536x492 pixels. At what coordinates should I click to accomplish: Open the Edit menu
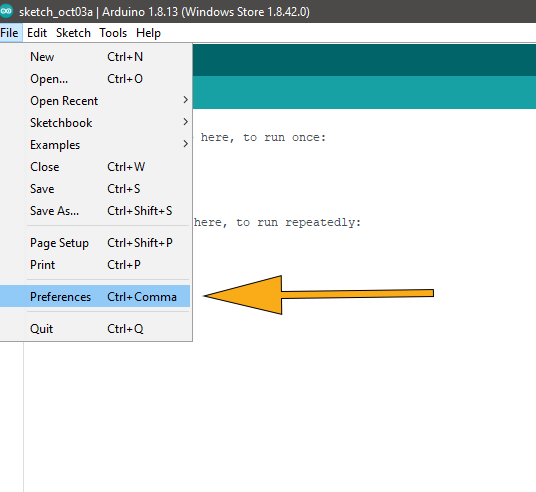[x=37, y=33]
